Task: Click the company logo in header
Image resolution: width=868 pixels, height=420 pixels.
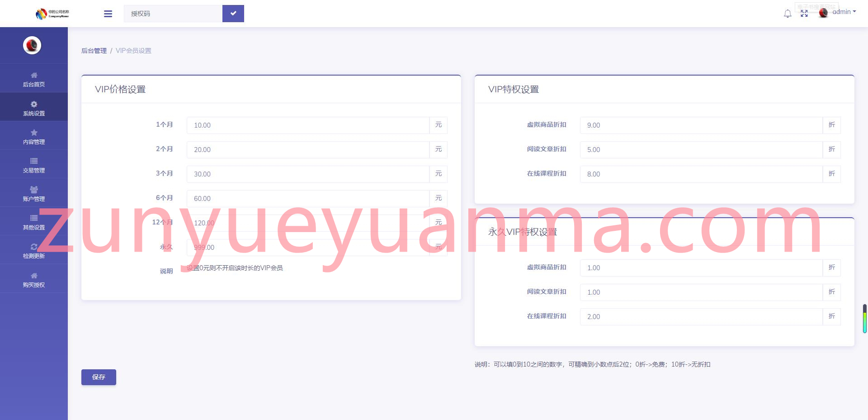Action: click(x=52, y=14)
